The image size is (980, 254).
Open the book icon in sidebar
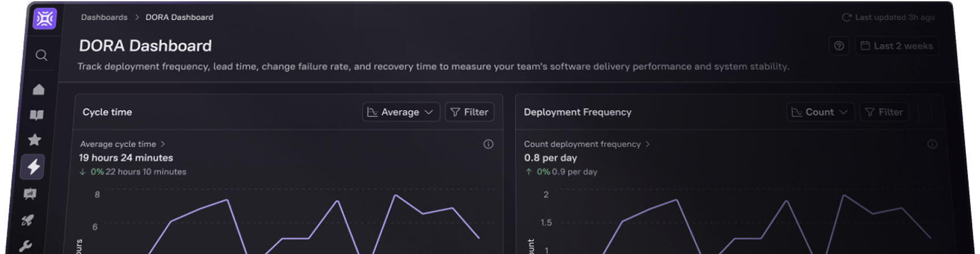[x=36, y=115]
